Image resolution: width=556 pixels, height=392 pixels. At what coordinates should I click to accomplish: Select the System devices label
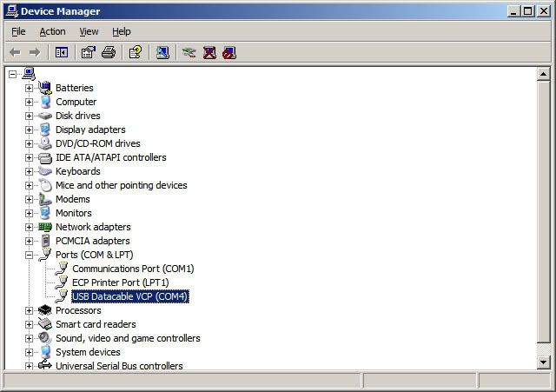pos(88,352)
